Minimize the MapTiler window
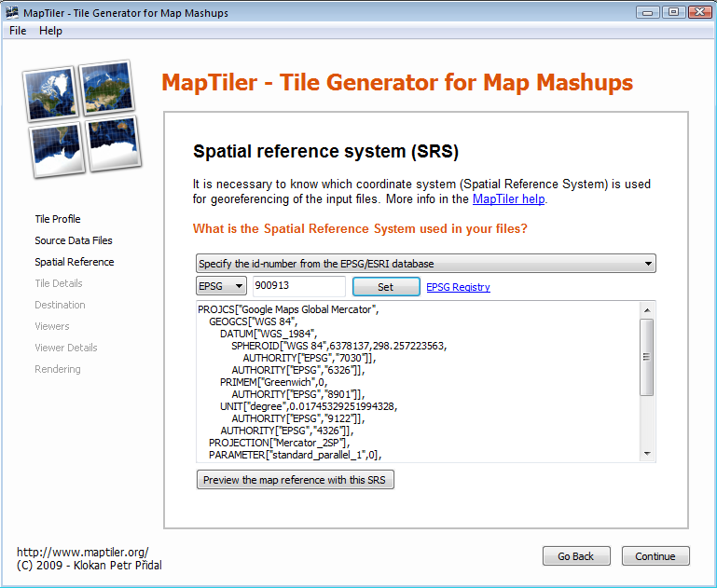 [647, 12]
